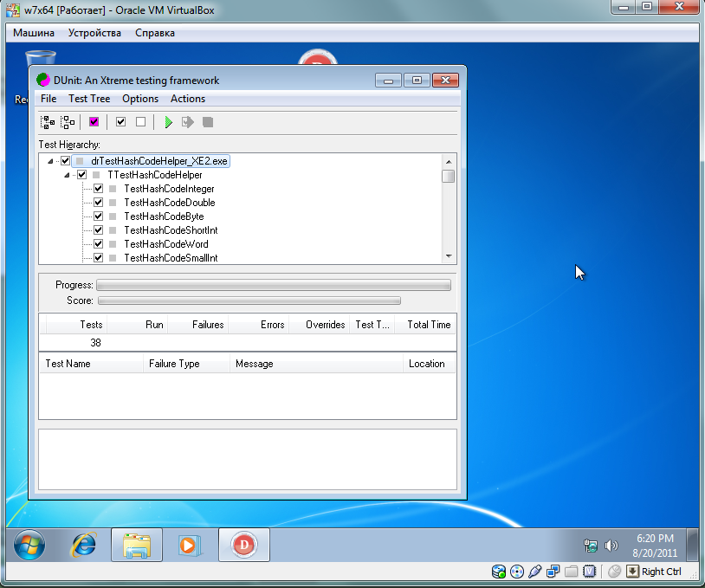The height and width of the screenshot is (588, 705).
Task: Open VirtualBox Справка menu
Action: coord(155,33)
